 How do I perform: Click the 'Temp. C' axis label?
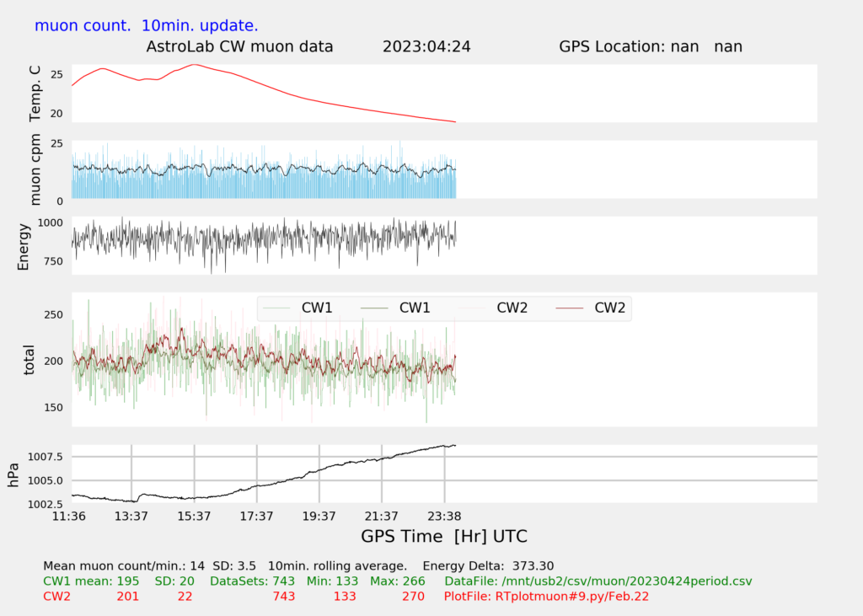35,94
